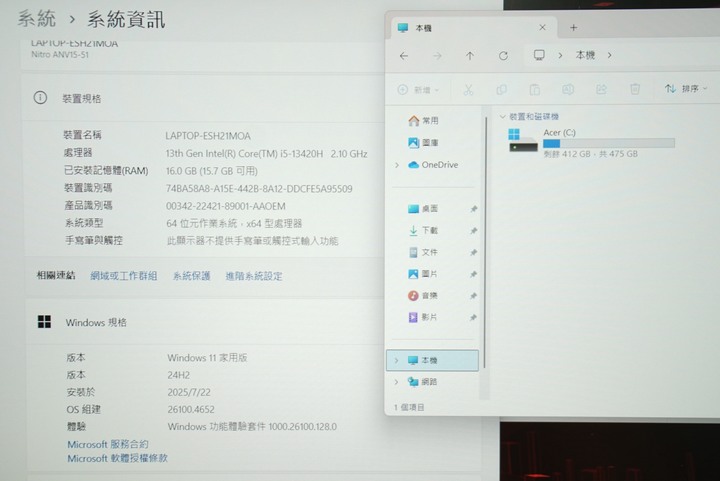This screenshot has width=720, height=481.
Task: Click pin icon beside 影片
Action: pos(473,318)
